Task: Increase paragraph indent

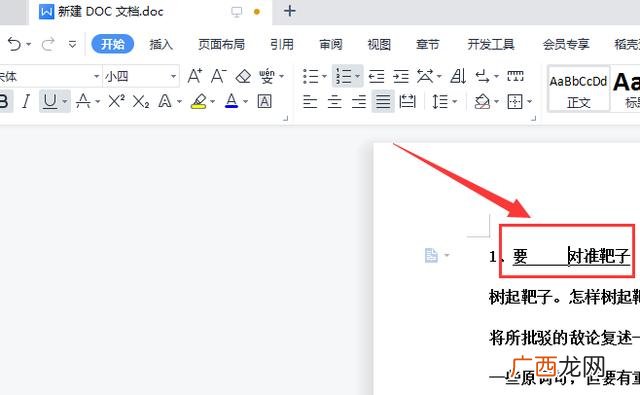Action: 401,76
